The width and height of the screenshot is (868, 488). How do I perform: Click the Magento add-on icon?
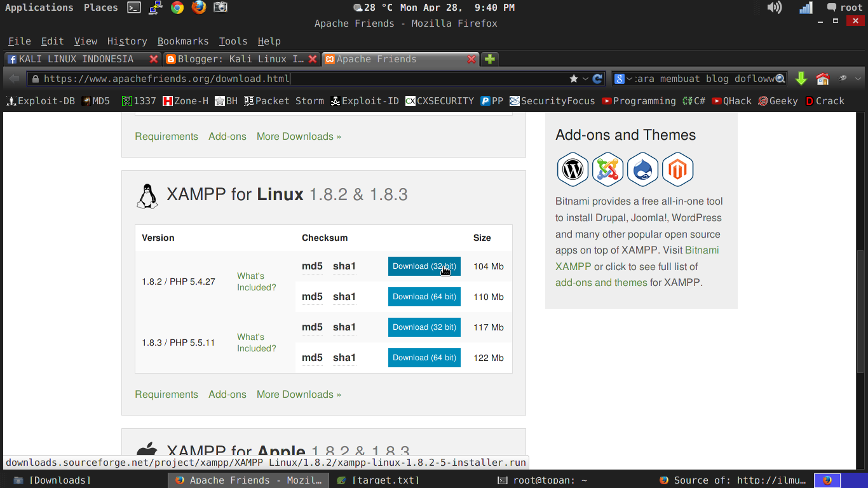pos(677,170)
